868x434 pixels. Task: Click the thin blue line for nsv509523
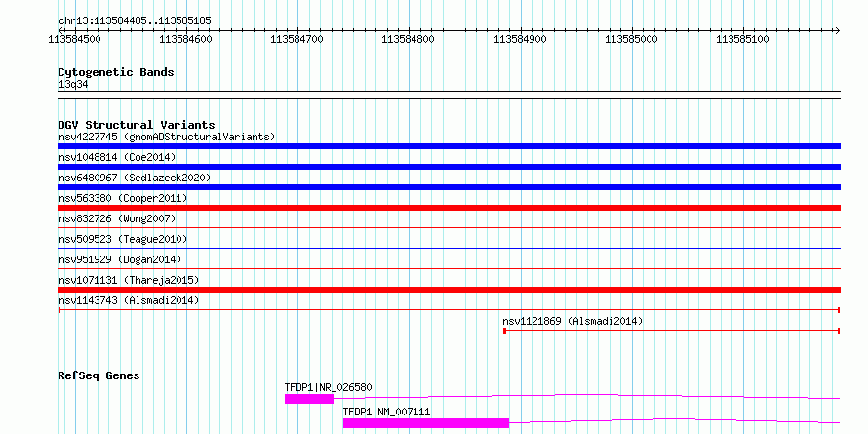(x=449, y=248)
